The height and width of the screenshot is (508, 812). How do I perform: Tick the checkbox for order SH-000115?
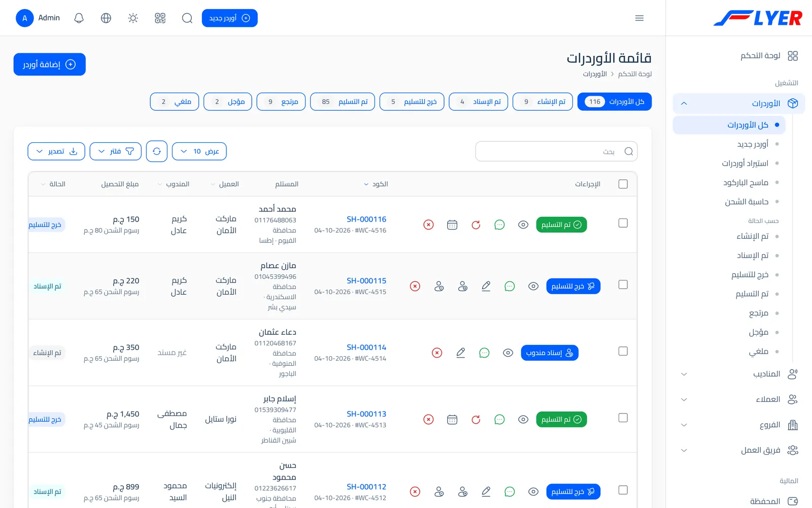(623, 284)
